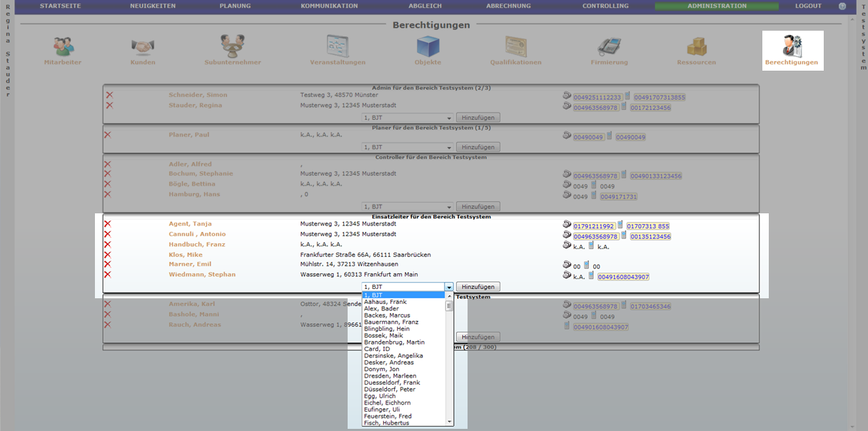Open the ADMINISTRATION menu tab

pyautogui.click(x=717, y=6)
